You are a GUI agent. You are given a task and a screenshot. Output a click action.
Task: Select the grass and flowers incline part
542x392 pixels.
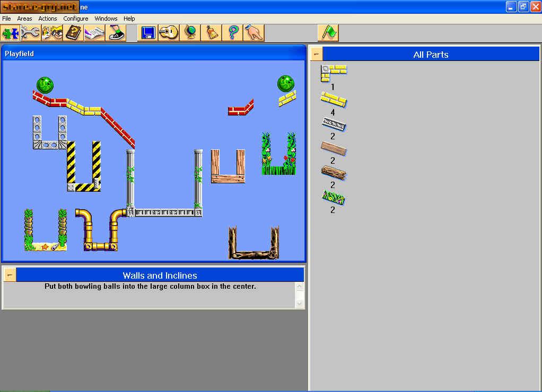(333, 198)
